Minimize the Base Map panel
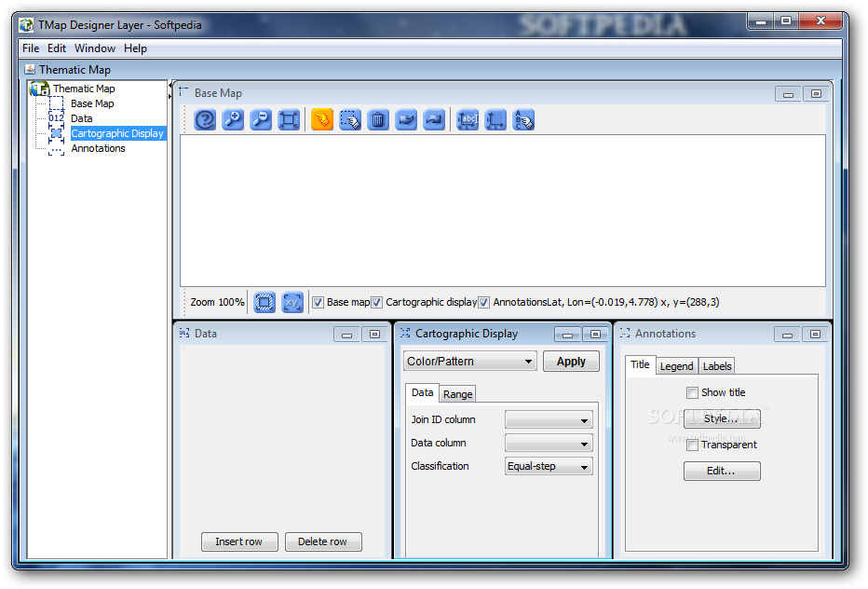The width and height of the screenshot is (868, 589). [788, 94]
